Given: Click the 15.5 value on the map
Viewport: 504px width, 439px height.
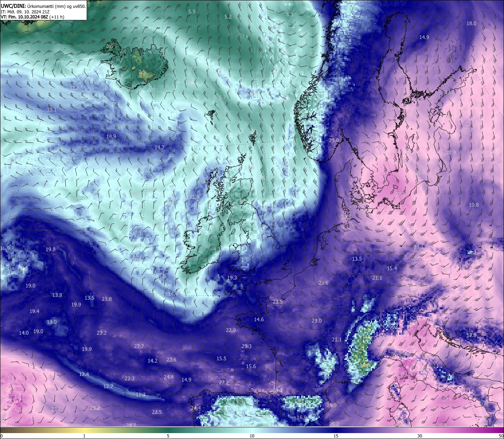Looking at the screenshot, I should pyautogui.click(x=221, y=358).
